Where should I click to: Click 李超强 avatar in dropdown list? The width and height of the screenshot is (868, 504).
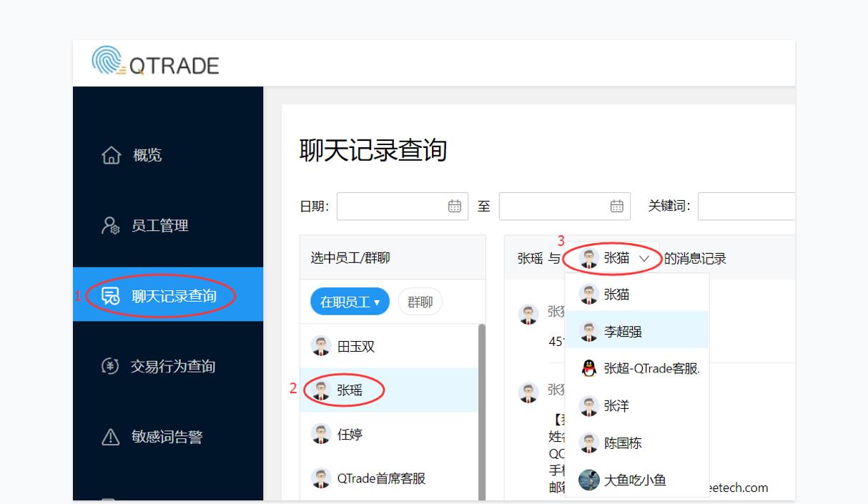click(588, 331)
